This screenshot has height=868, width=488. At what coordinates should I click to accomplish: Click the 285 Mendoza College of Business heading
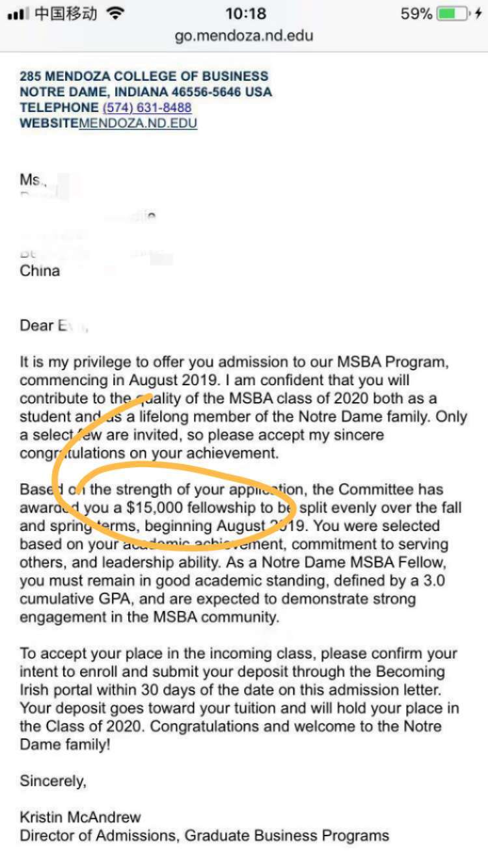point(144,76)
